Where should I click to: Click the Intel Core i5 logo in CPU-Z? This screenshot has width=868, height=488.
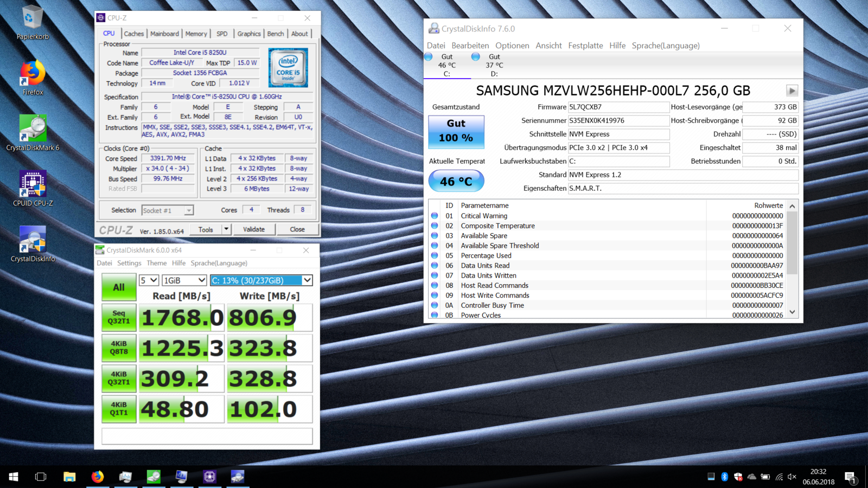(x=288, y=68)
